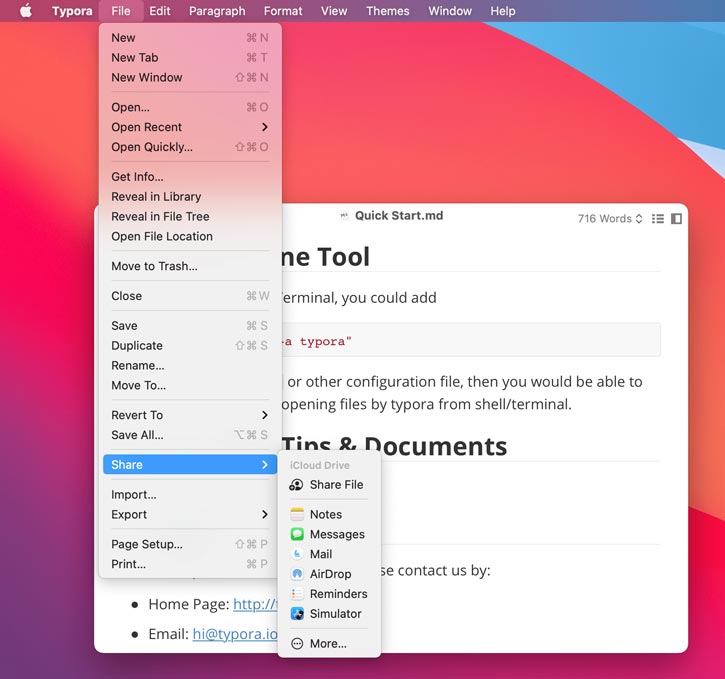Open the Themes menu

pyautogui.click(x=387, y=11)
